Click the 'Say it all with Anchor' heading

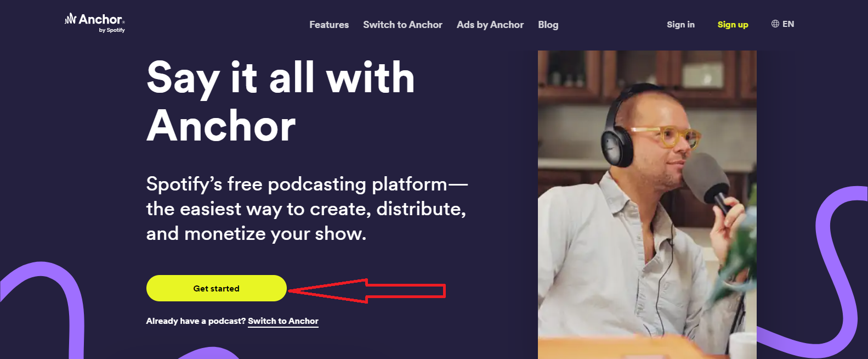(281, 102)
